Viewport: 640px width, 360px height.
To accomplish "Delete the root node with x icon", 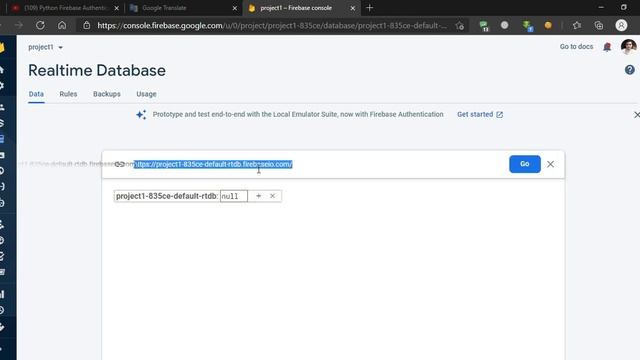I will tap(272, 196).
